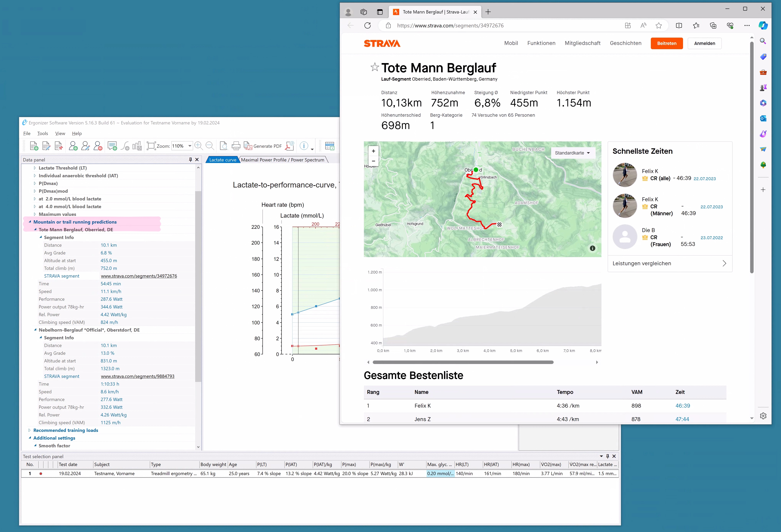Image resolution: width=781 pixels, height=532 pixels.
Task: Open dropdown arrow beside info icon
Action: click(312, 149)
